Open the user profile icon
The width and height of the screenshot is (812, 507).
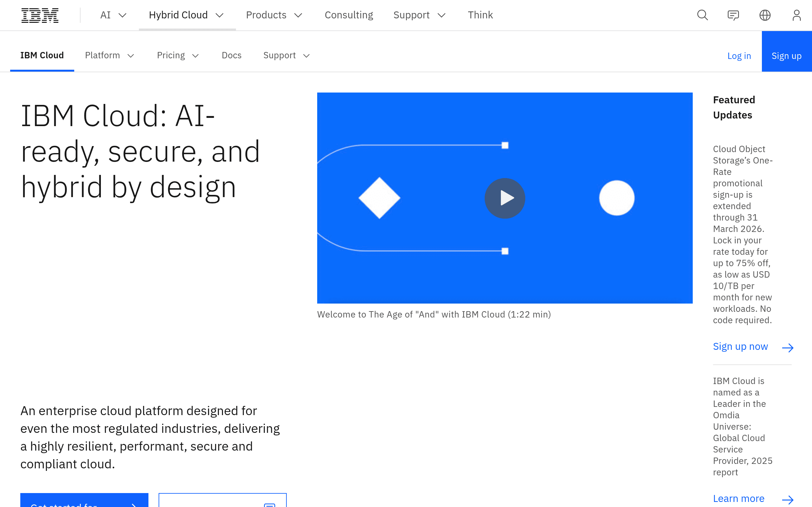pos(796,15)
